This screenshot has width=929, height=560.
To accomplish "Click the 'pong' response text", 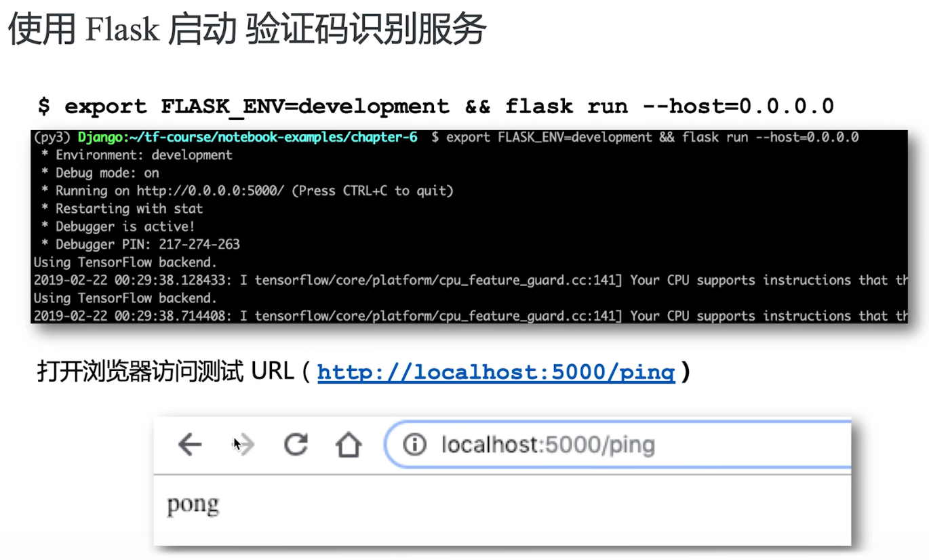I will coord(193,505).
